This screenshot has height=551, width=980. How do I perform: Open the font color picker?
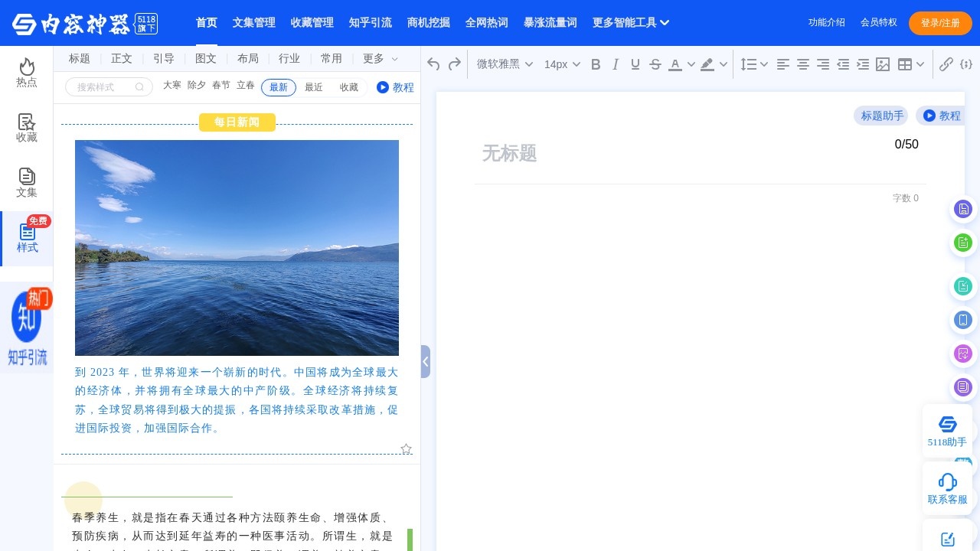(x=675, y=64)
